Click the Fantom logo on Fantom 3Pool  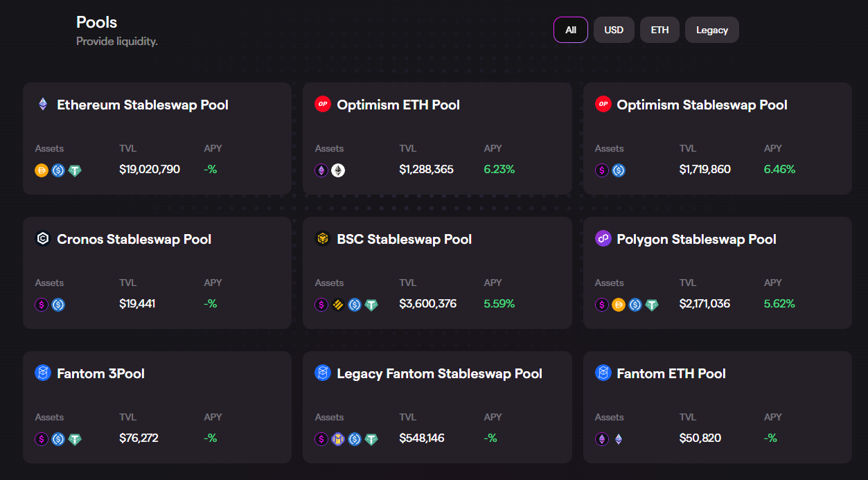point(43,373)
